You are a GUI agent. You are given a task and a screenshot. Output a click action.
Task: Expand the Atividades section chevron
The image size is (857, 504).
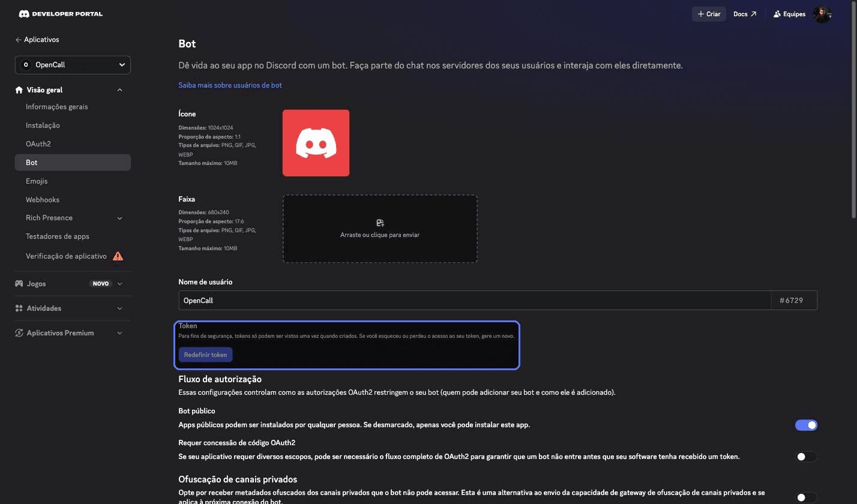click(119, 308)
